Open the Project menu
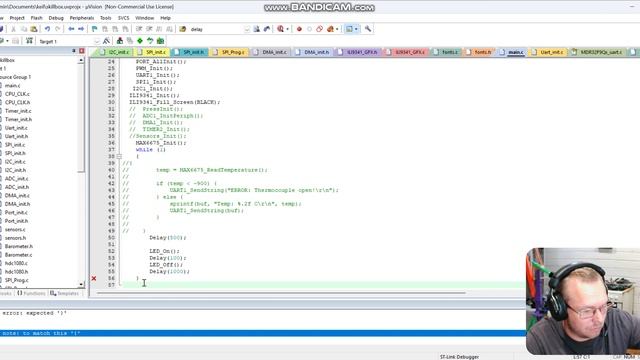This screenshot has height=360, width=640. tap(17, 18)
